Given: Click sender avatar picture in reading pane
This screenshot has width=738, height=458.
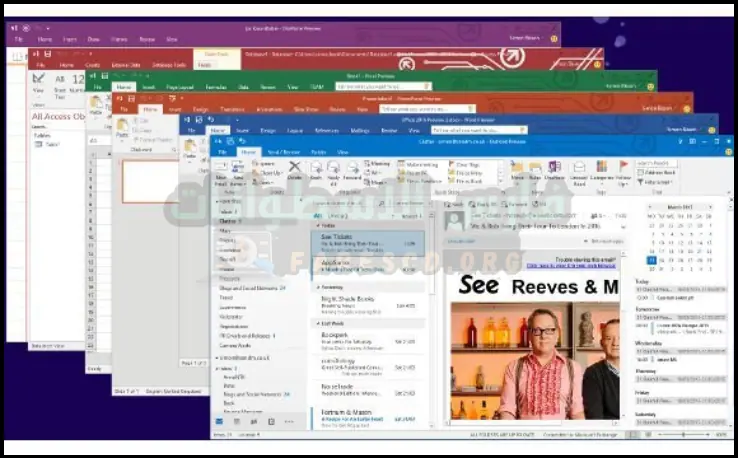Looking at the screenshot, I should click(x=455, y=221).
